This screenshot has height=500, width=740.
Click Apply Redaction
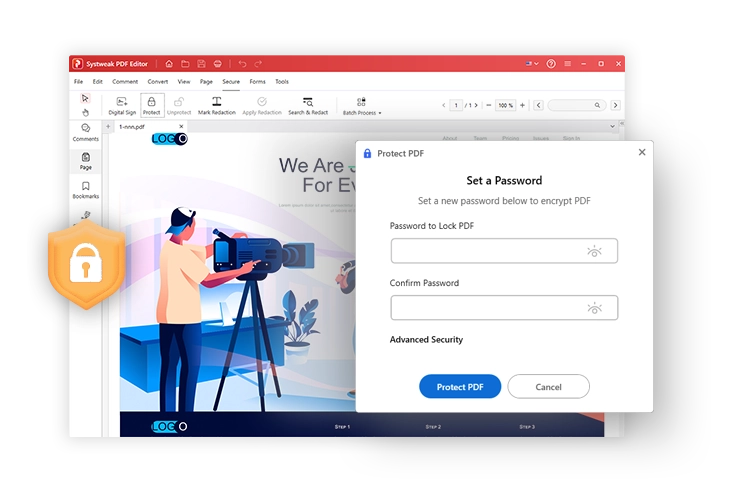point(262,106)
